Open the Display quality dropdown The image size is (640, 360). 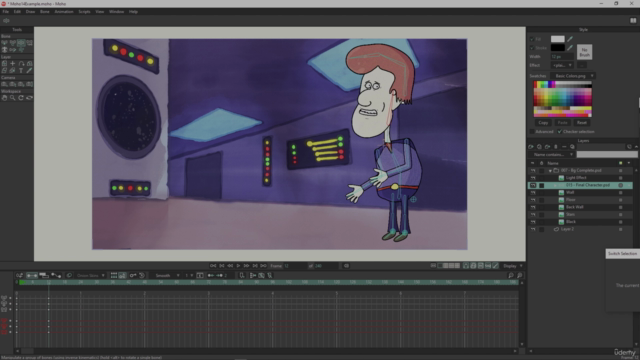(x=512, y=266)
